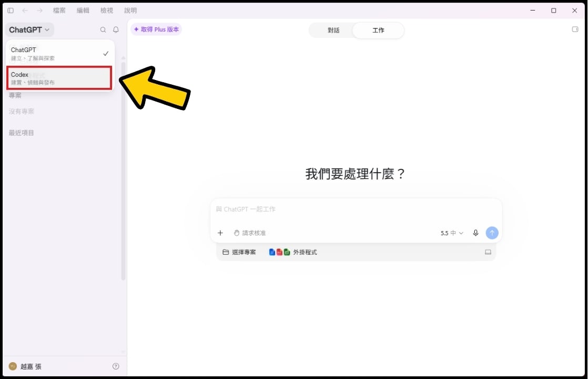Open help question mark icon
This screenshot has width=588, height=379.
[x=116, y=366]
